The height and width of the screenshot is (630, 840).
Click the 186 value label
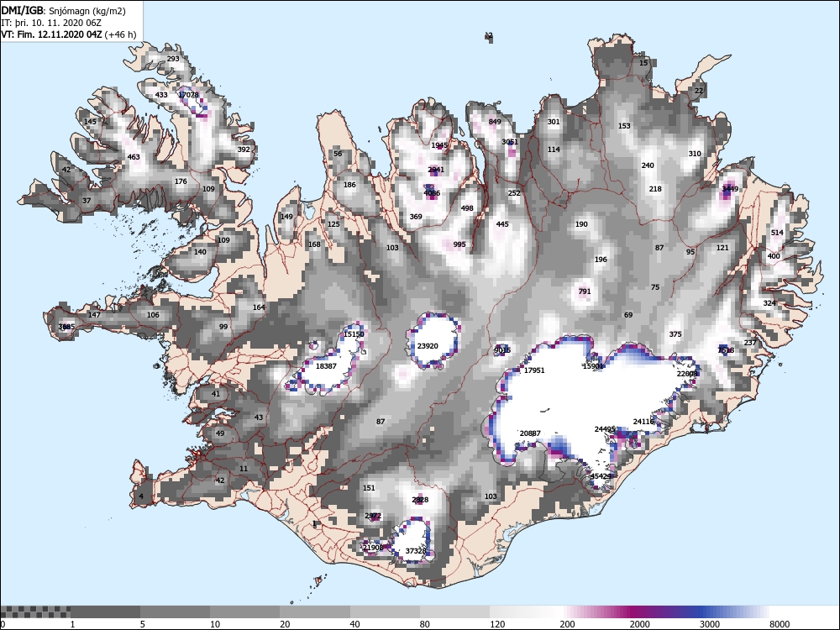(x=349, y=185)
